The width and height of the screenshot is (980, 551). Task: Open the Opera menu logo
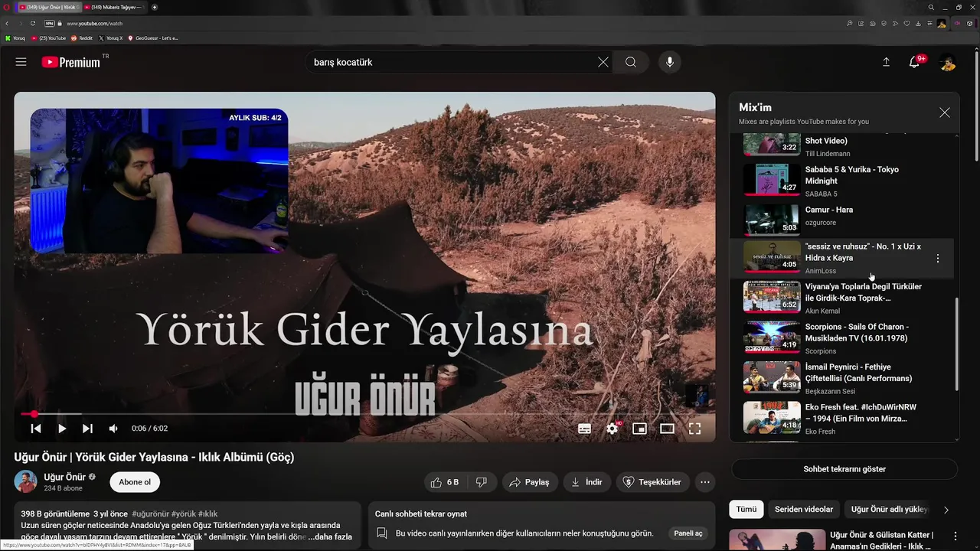(7, 7)
